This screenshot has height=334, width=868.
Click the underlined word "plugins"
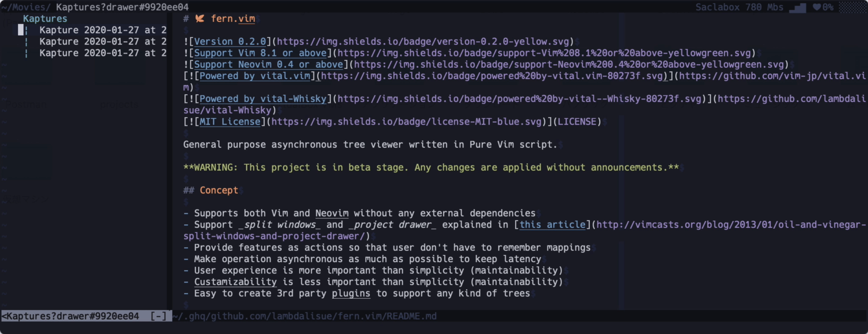351,293
